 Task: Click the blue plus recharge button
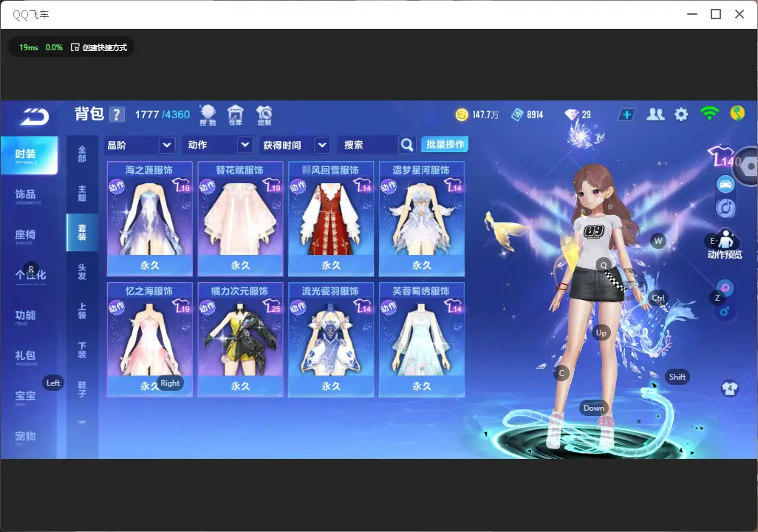[626, 115]
